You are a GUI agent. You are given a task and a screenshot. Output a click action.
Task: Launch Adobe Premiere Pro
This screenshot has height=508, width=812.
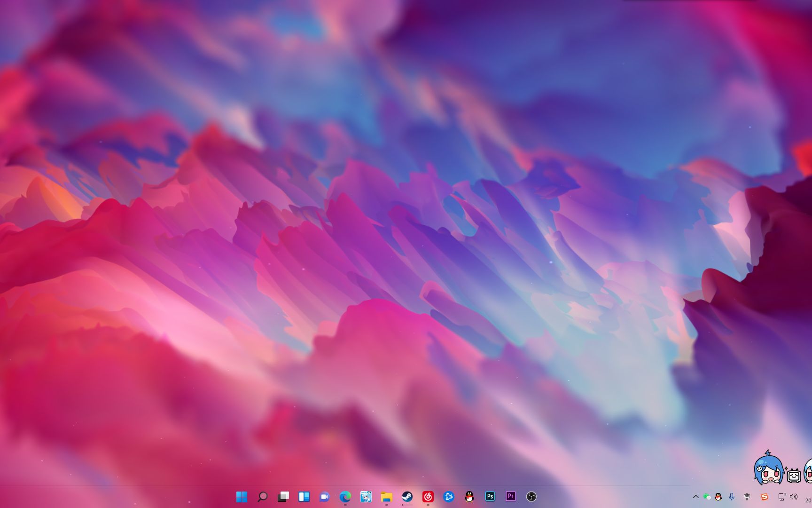(510, 496)
